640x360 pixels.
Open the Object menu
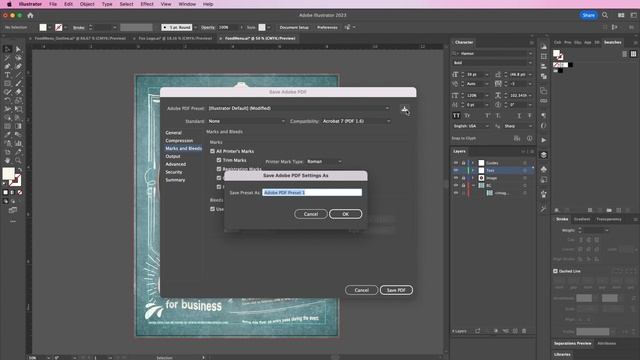(87, 4)
